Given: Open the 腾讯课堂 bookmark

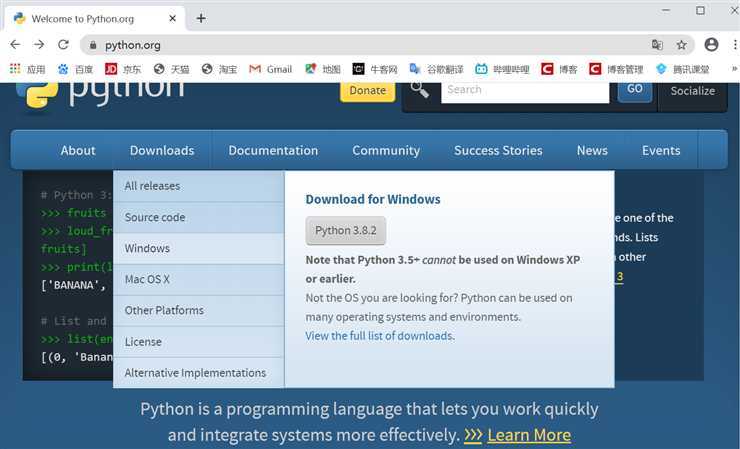Looking at the screenshot, I should 682,69.
